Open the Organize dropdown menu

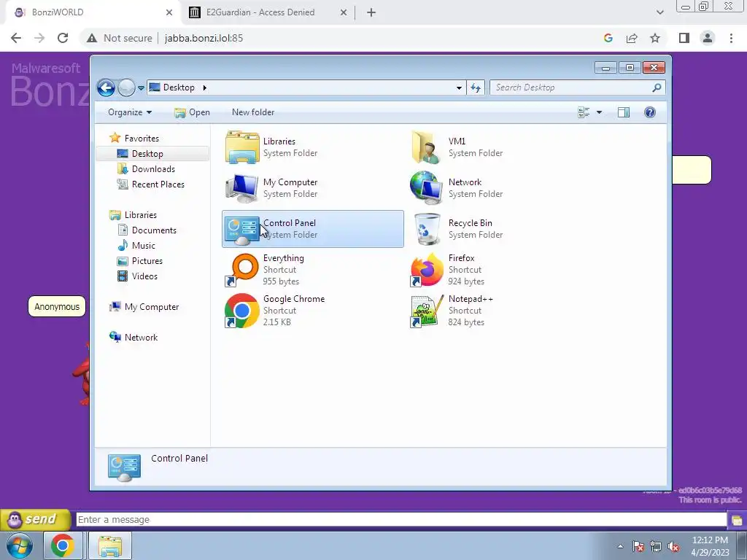[x=130, y=112]
